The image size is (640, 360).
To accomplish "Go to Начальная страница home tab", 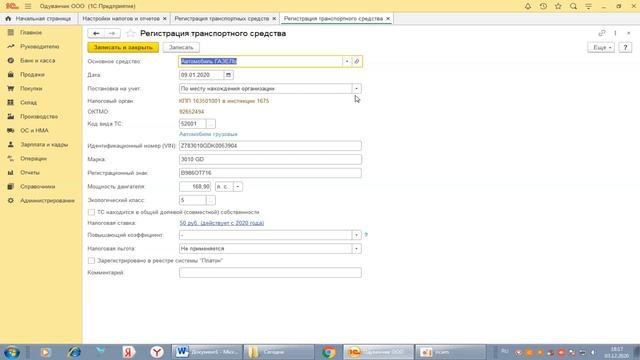I will 38,19.
